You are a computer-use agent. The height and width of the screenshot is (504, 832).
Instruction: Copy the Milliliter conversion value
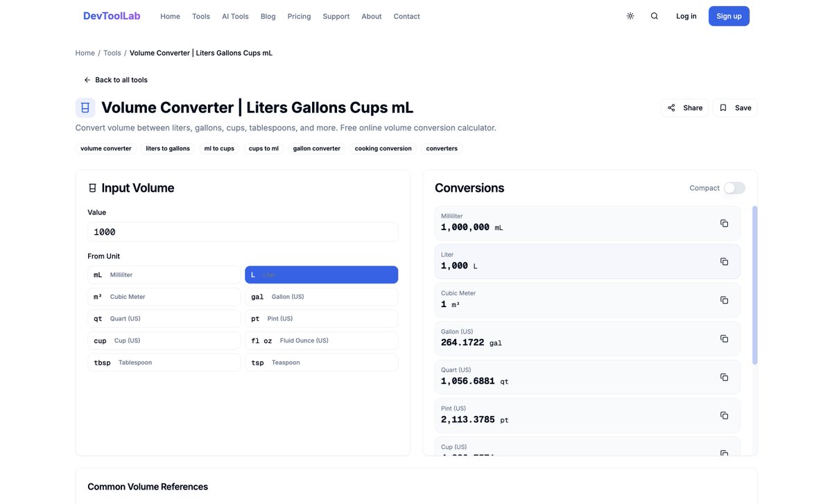point(724,223)
